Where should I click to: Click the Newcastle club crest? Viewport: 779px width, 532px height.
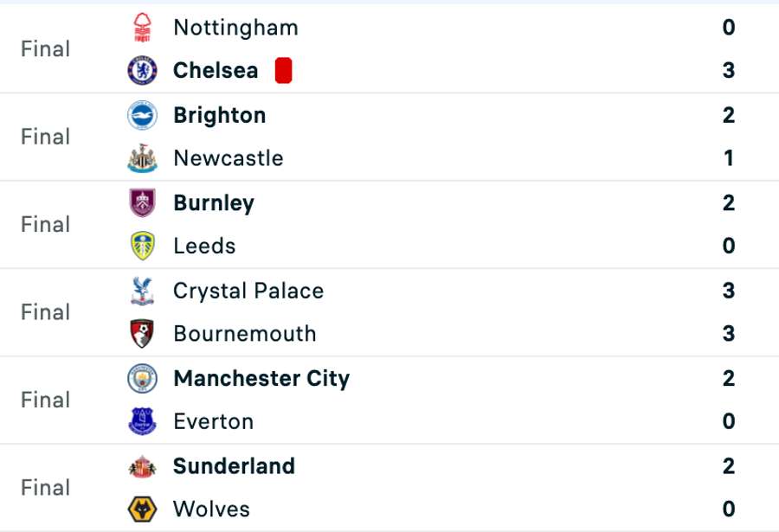(x=142, y=158)
